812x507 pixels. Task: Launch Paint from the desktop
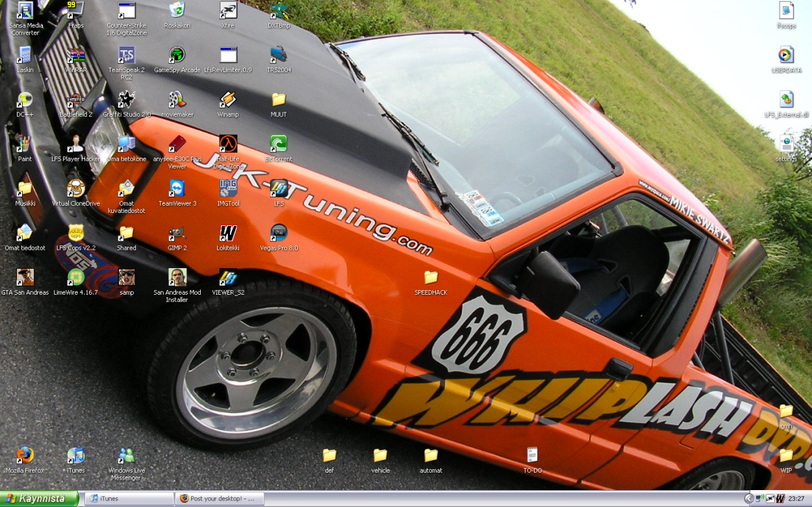[x=25, y=144]
